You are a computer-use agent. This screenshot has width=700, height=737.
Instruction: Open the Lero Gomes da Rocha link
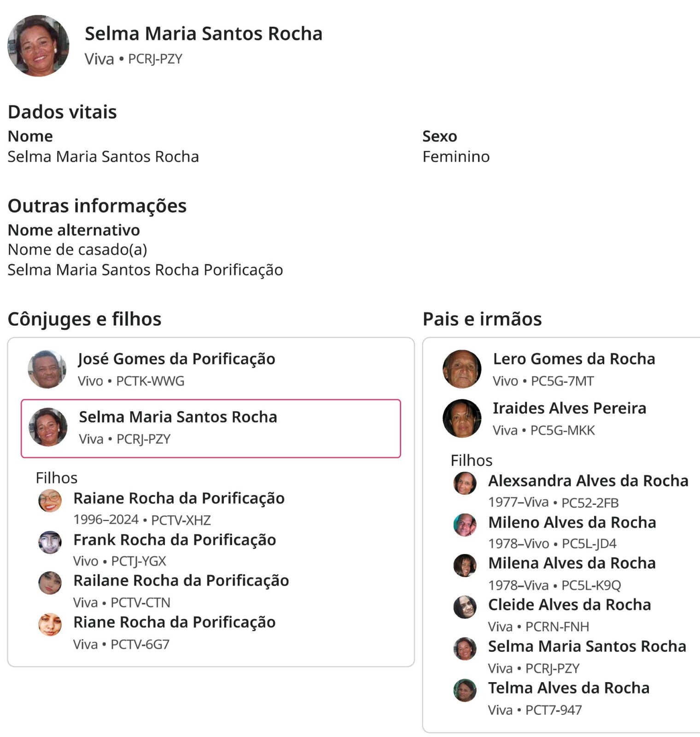click(574, 359)
